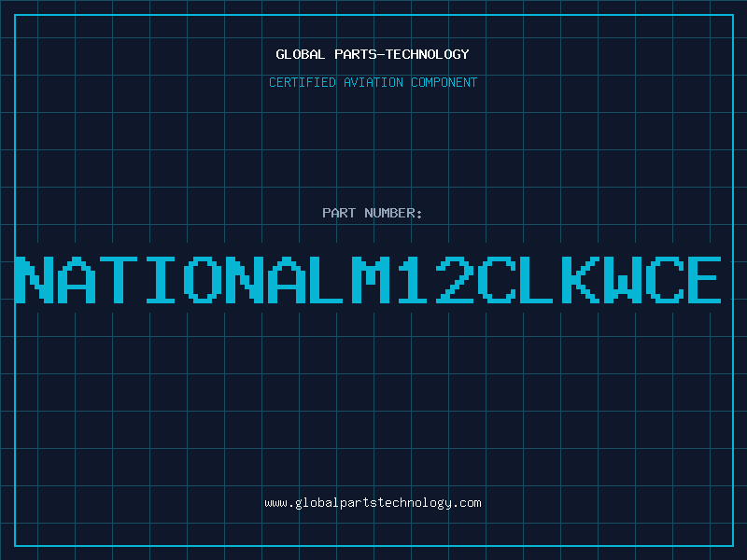Select the word GLOBAL in the heading
Viewport: 747px width, 560px height.
(x=301, y=54)
